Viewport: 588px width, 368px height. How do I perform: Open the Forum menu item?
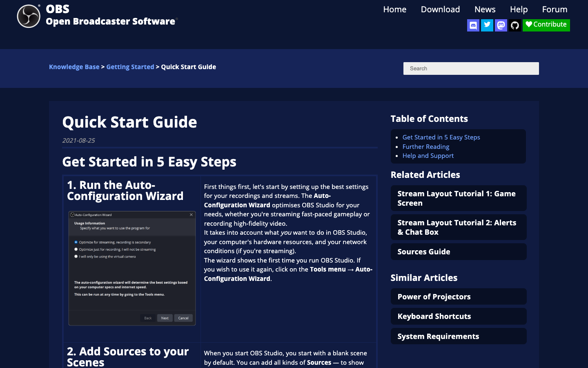click(555, 9)
